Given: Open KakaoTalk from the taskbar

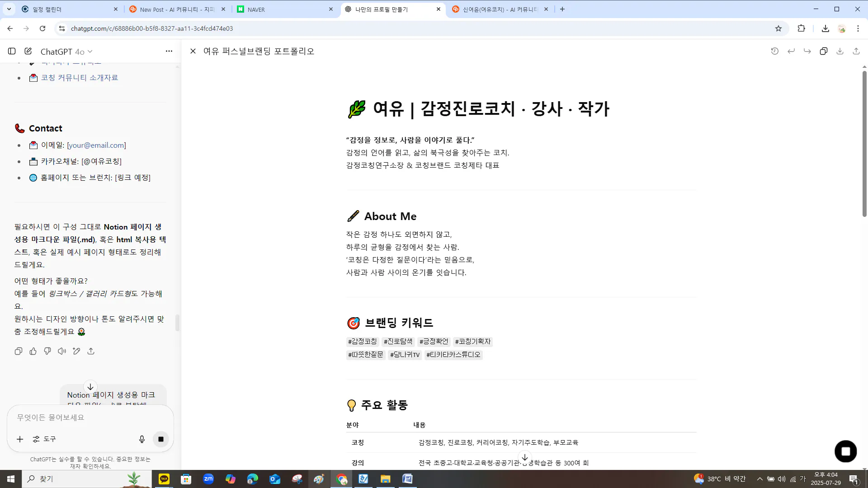Looking at the screenshot, I should point(164,479).
